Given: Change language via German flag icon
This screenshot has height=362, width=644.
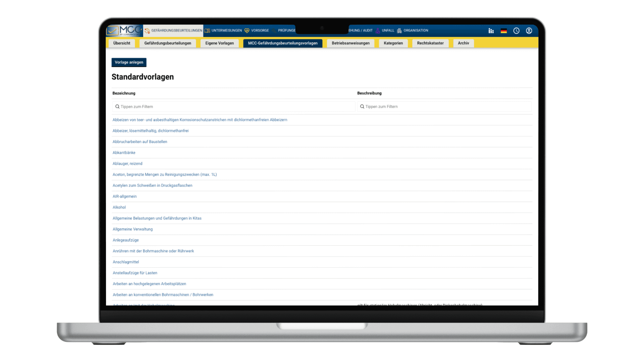Looking at the screenshot, I should (504, 31).
